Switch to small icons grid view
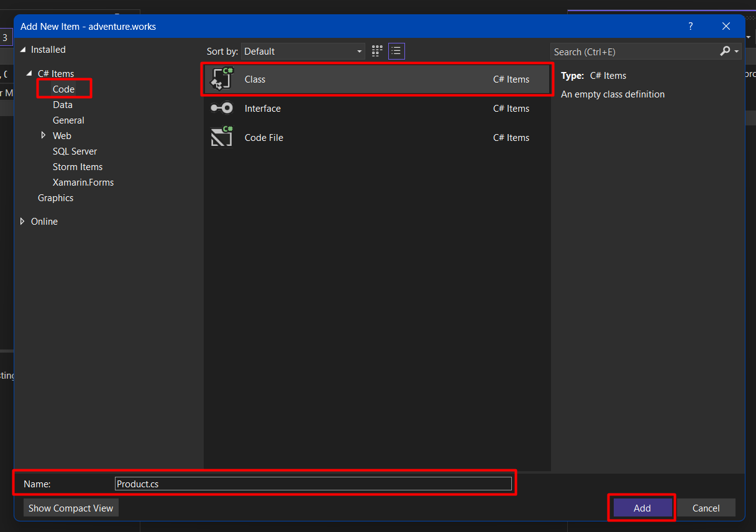The width and height of the screenshot is (756, 532). pos(377,51)
